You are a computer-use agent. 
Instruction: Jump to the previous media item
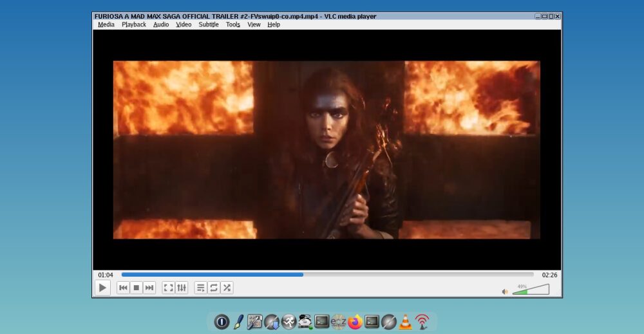pos(123,288)
